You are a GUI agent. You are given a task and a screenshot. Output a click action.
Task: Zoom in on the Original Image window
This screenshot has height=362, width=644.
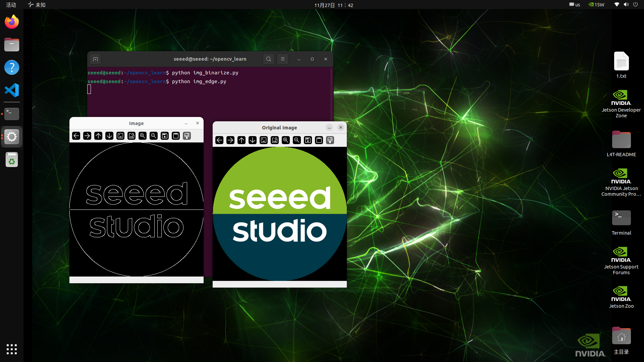coord(286,140)
